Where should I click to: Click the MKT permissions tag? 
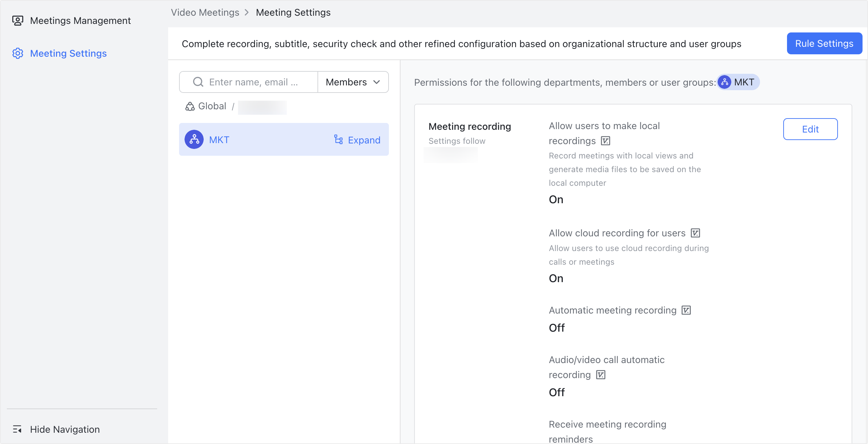point(738,82)
